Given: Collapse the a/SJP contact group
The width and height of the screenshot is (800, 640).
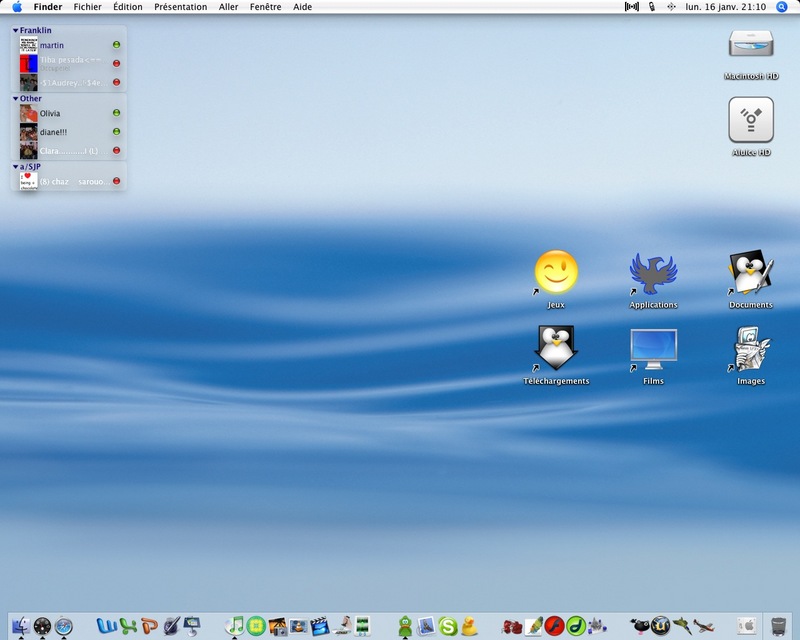Looking at the screenshot, I should click(x=15, y=167).
